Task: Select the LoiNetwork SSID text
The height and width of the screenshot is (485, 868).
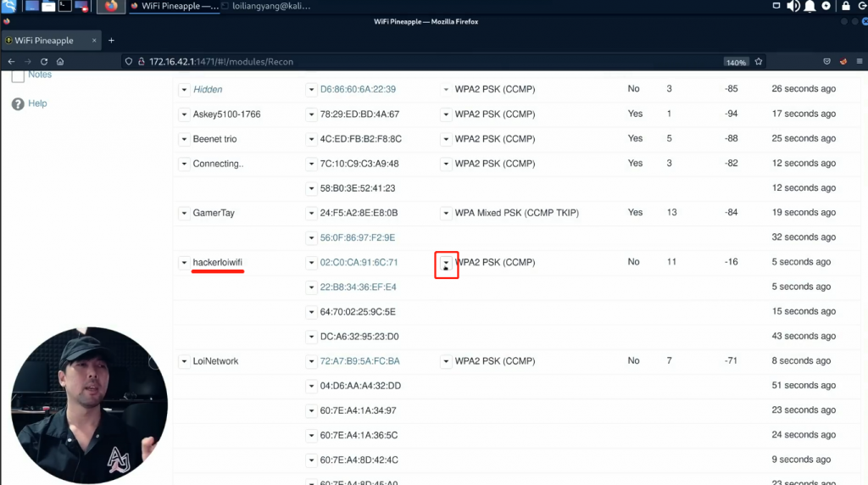Action: coord(215,361)
